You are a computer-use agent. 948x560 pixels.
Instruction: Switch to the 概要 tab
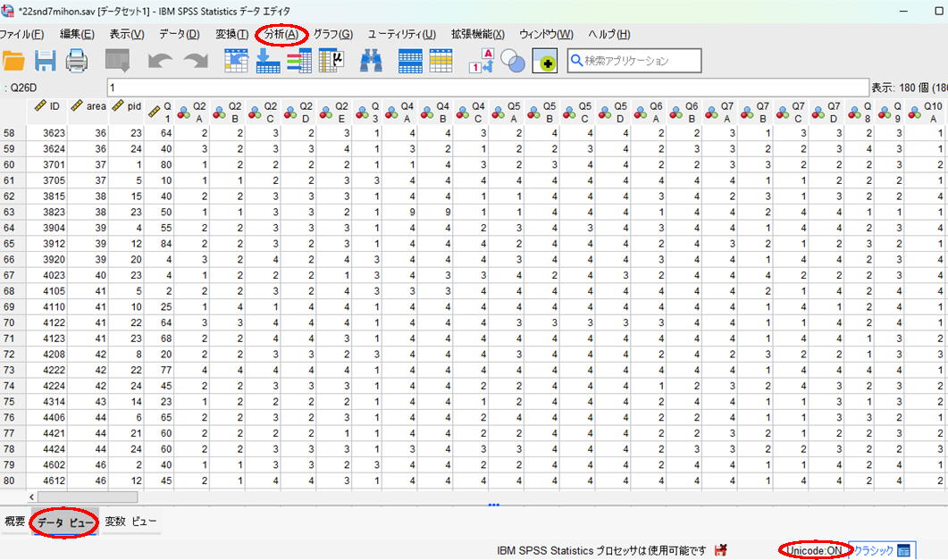pos(14,522)
